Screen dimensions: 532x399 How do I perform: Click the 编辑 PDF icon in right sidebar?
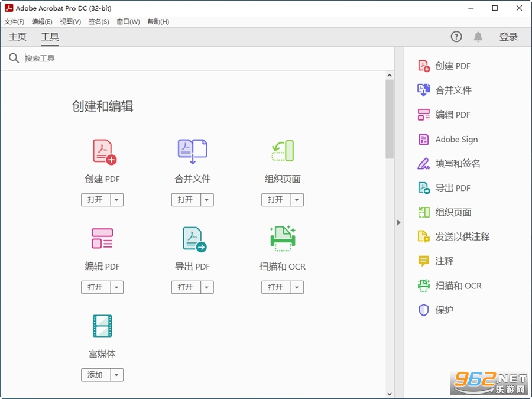coord(424,115)
